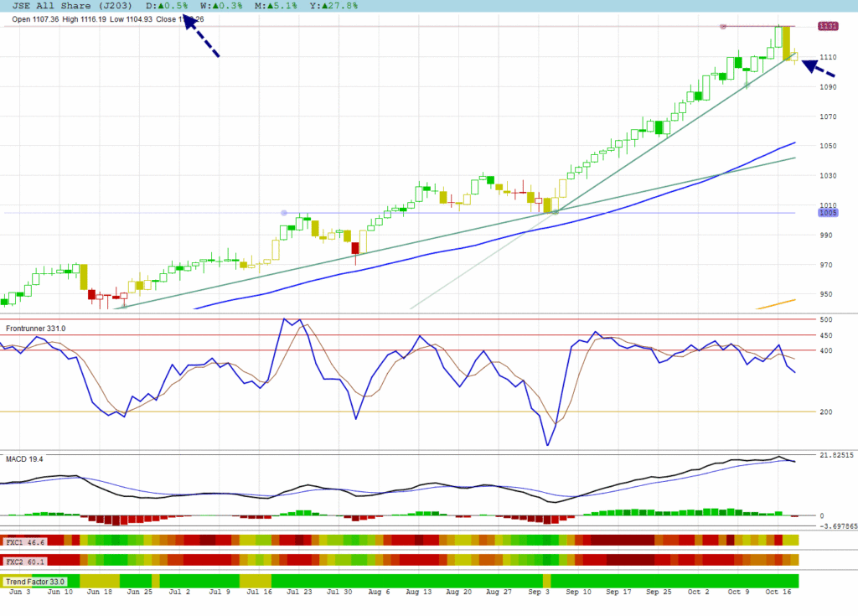Click the 1131 price tag on the axis
This screenshot has height=616, width=858.
(x=830, y=27)
